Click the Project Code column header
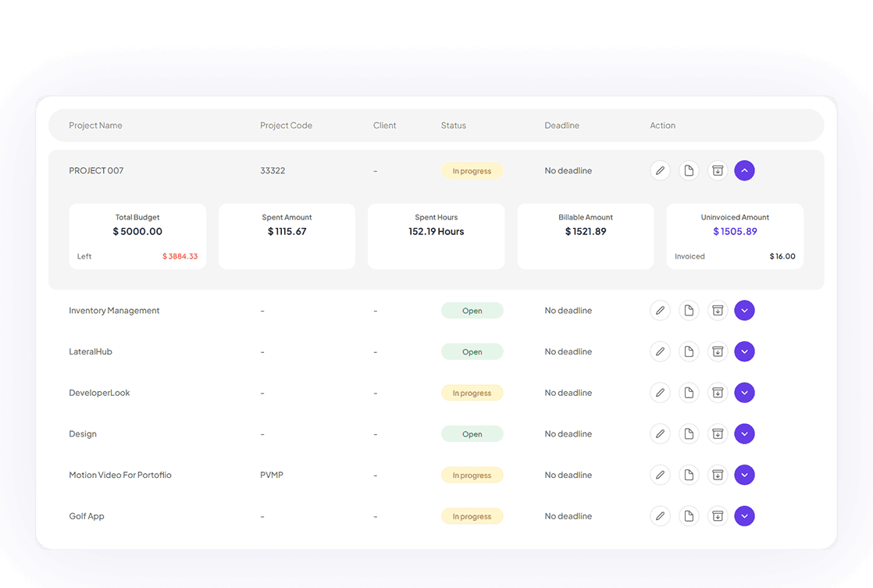The image size is (873, 588). pyautogui.click(x=286, y=125)
